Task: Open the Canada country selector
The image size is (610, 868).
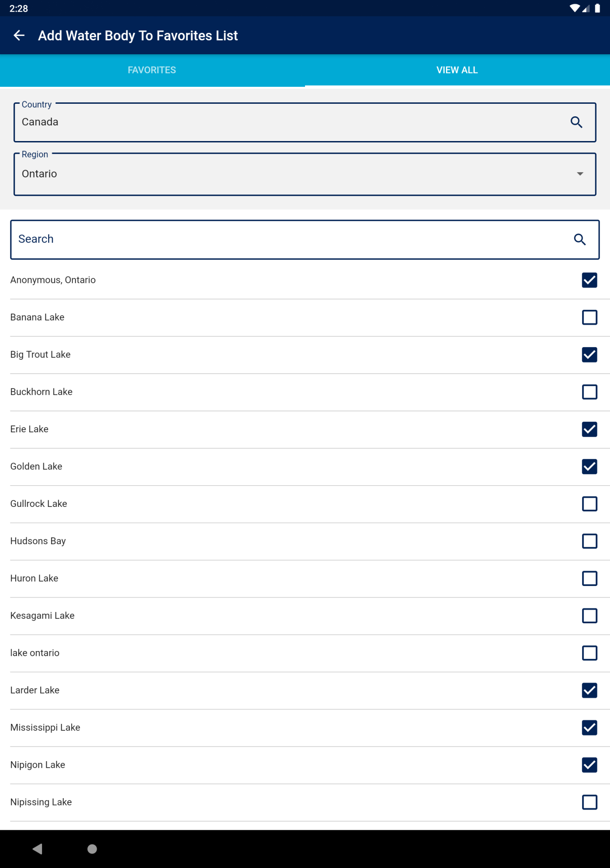Action: [x=305, y=122]
